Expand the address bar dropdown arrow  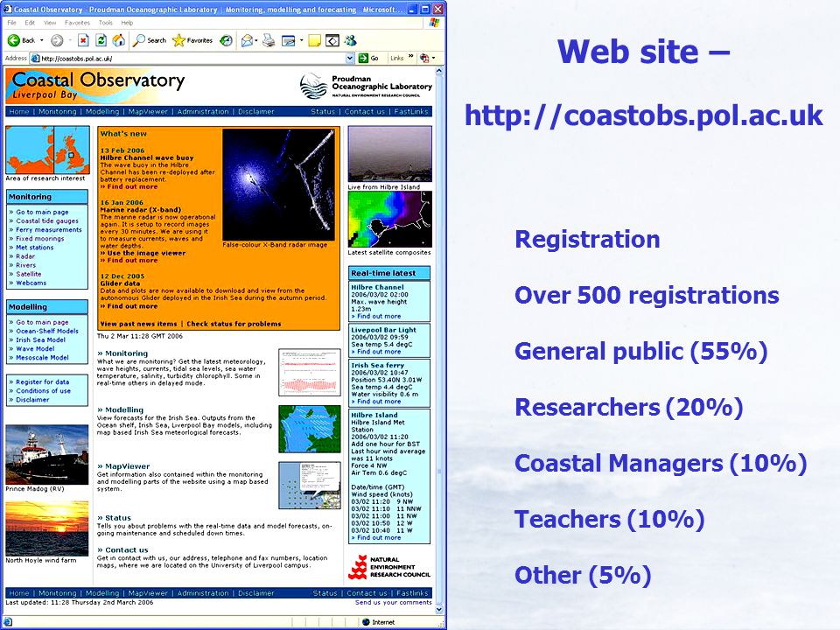tap(350, 58)
